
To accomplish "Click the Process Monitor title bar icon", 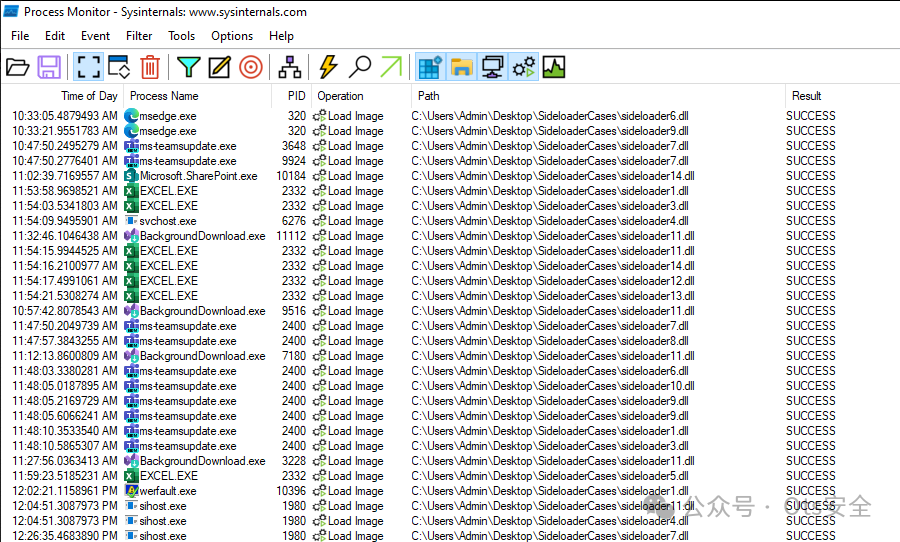I will coord(11,11).
